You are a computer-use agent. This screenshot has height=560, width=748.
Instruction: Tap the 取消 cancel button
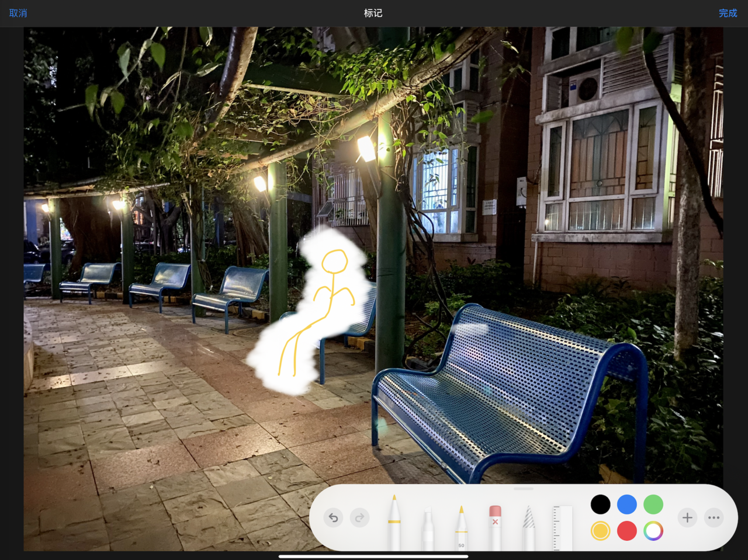click(18, 13)
